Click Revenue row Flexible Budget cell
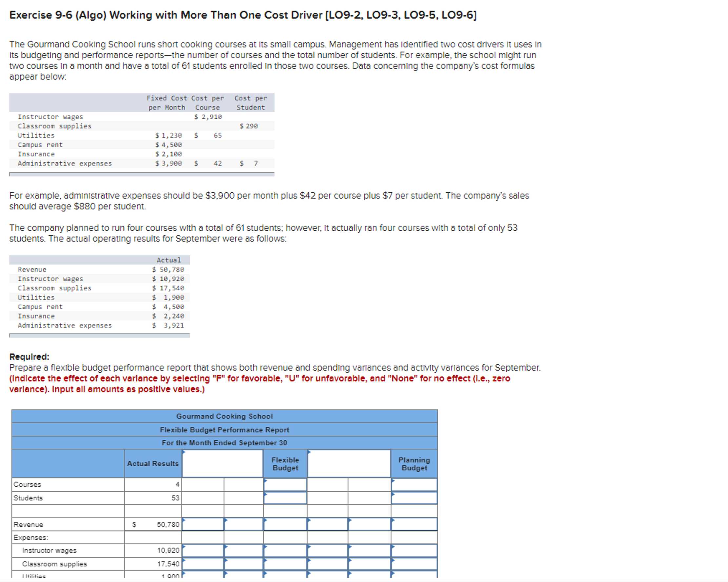This screenshot has width=728, height=582. coord(285,524)
